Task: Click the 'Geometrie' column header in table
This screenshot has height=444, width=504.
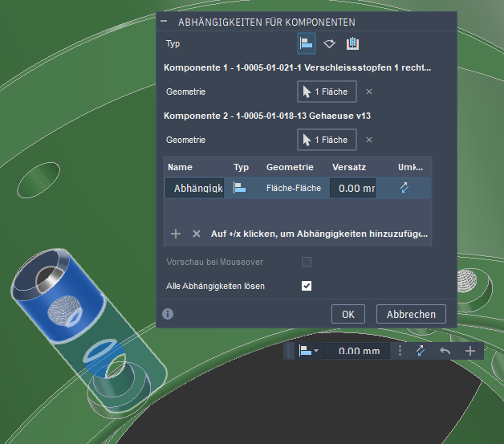Action: click(290, 167)
